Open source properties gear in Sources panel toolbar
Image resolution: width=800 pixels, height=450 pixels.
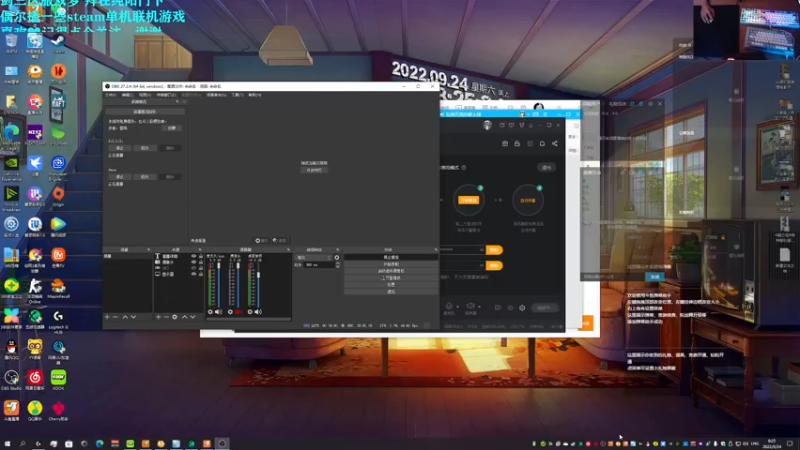tap(174, 317)
